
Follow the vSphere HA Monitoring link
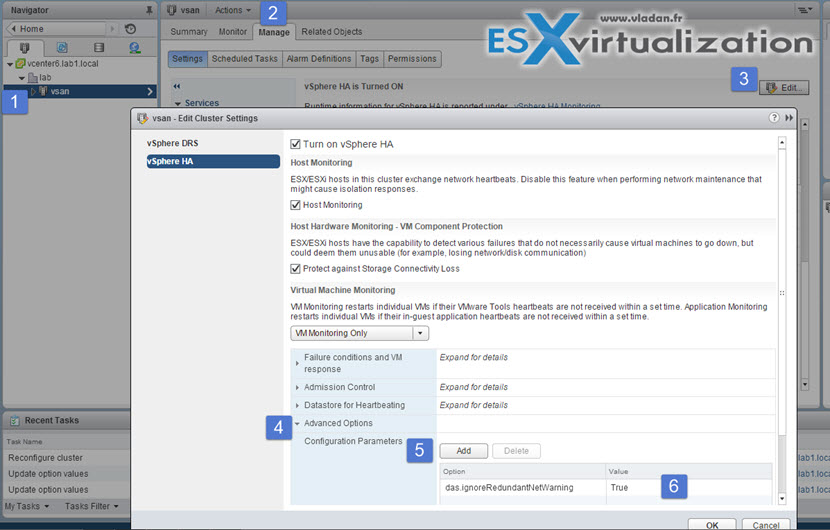(x=557, y=106)
